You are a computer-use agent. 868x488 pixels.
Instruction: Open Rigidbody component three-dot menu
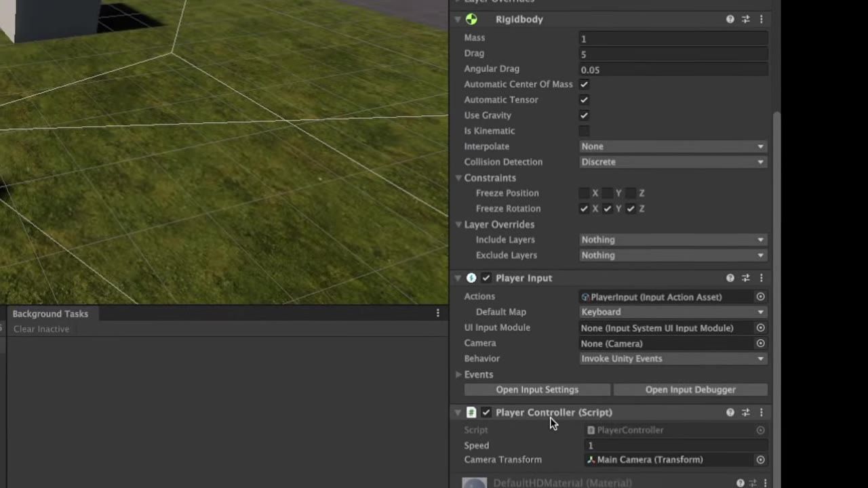click(761, 19)
